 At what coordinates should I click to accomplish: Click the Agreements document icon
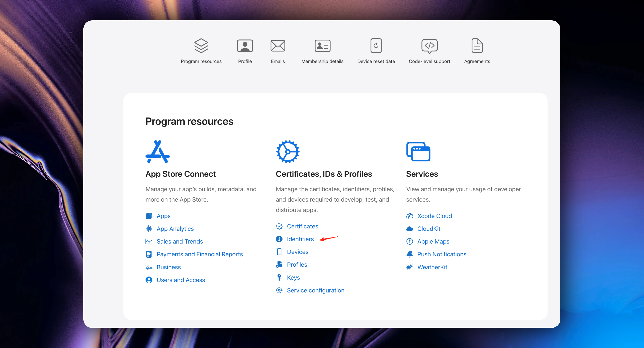click(477, 46)
